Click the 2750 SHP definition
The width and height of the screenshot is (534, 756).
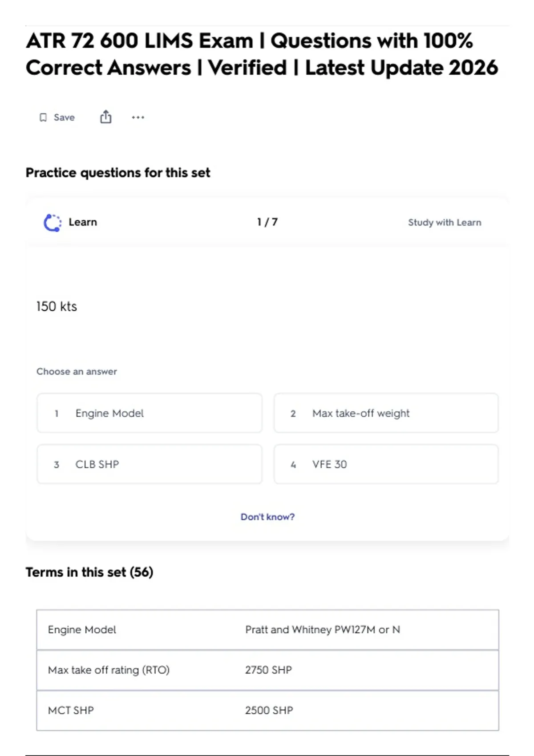[268, 670]
